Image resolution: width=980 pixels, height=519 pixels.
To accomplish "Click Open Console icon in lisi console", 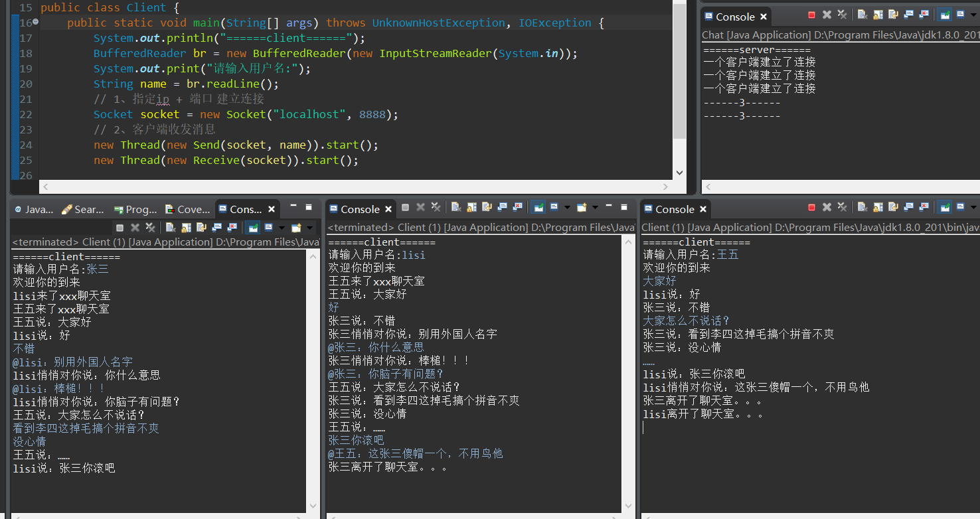I will point(582,208).
